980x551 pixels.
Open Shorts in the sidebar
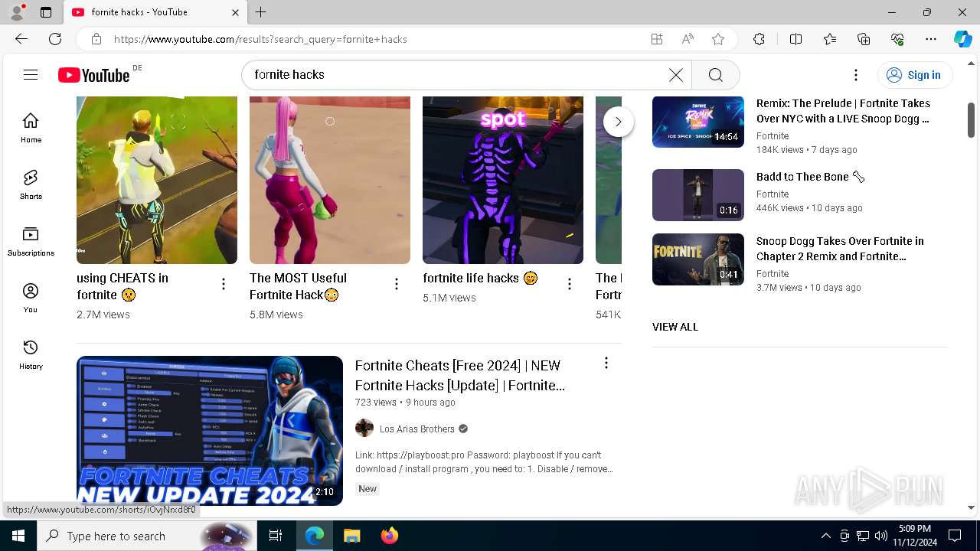(31, 184)
